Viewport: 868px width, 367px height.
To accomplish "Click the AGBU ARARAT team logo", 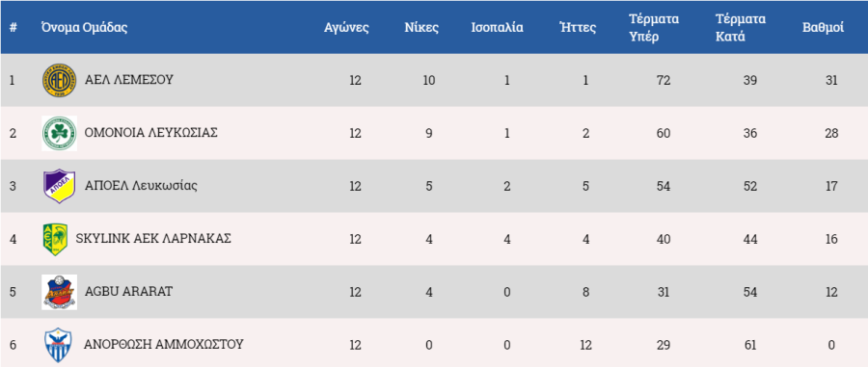I will pos(59,292).
